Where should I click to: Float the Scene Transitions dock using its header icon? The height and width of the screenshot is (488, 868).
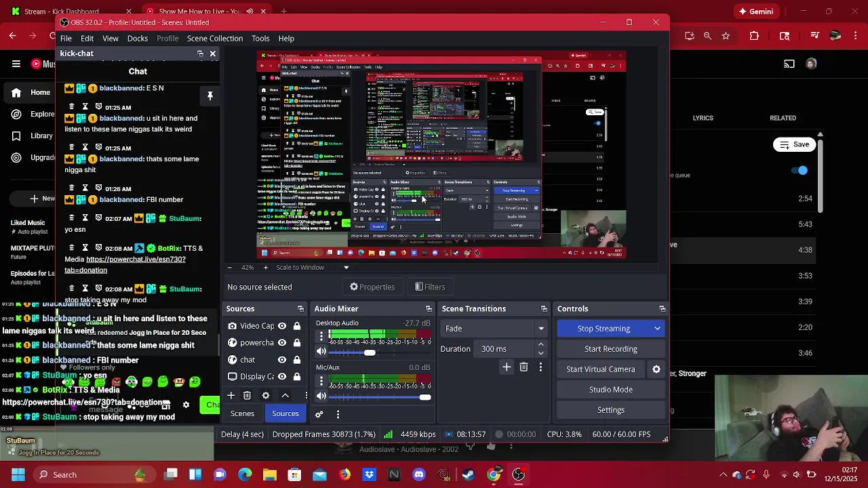(544, 309)
